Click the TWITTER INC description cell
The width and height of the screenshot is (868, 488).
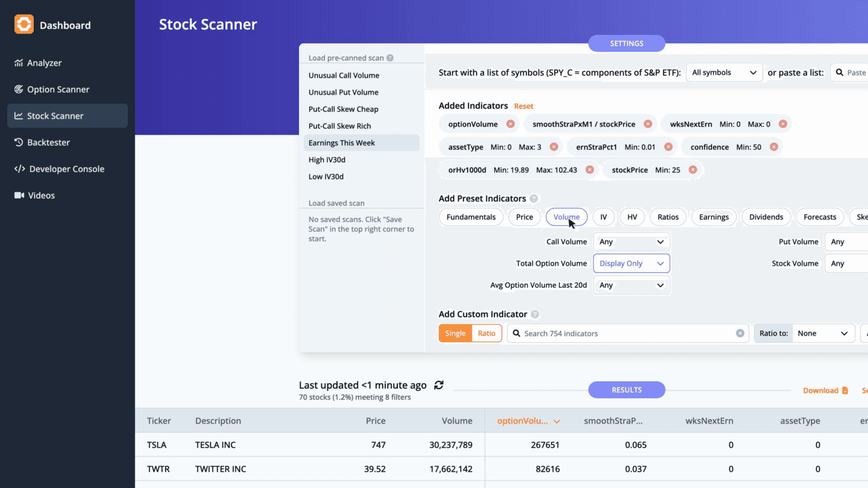pos(221,469)
